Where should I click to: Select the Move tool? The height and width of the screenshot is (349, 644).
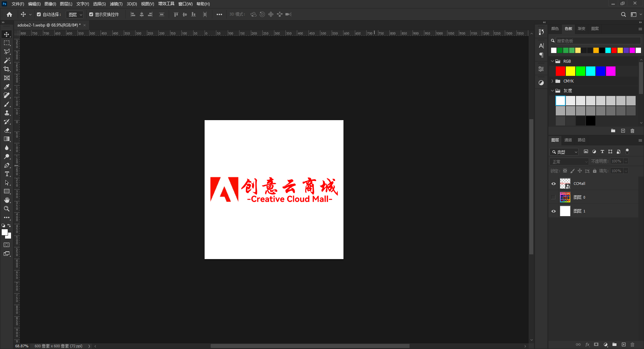click(x=7, y=34)
